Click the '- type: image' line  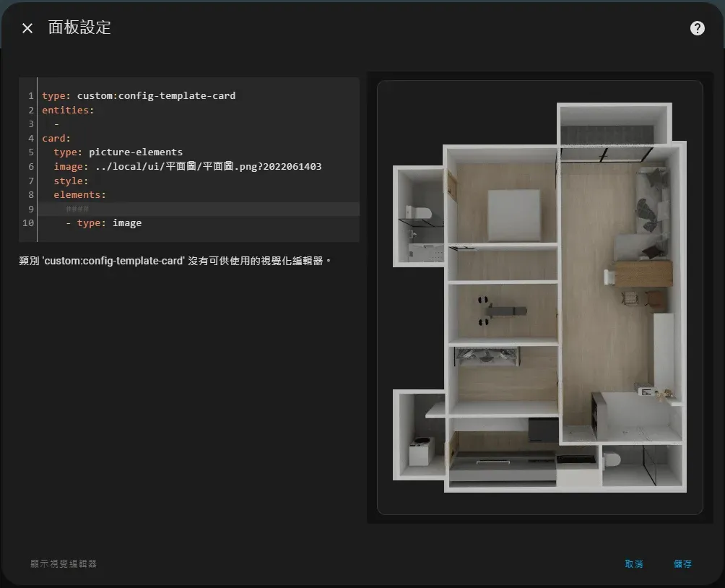(103, 223)
